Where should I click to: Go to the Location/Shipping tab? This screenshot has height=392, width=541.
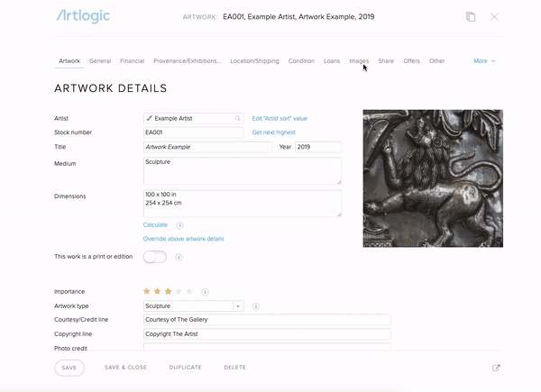coord(254,61)
